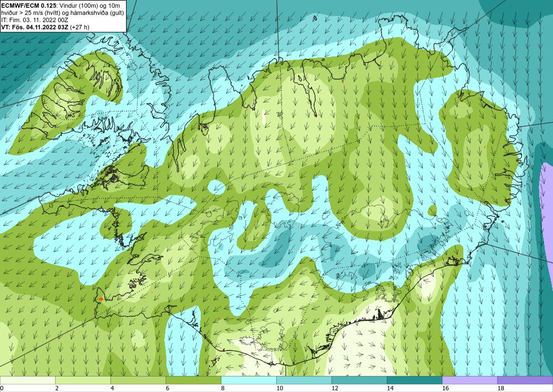Click the dark green 6–8 legend swatch

194,380
